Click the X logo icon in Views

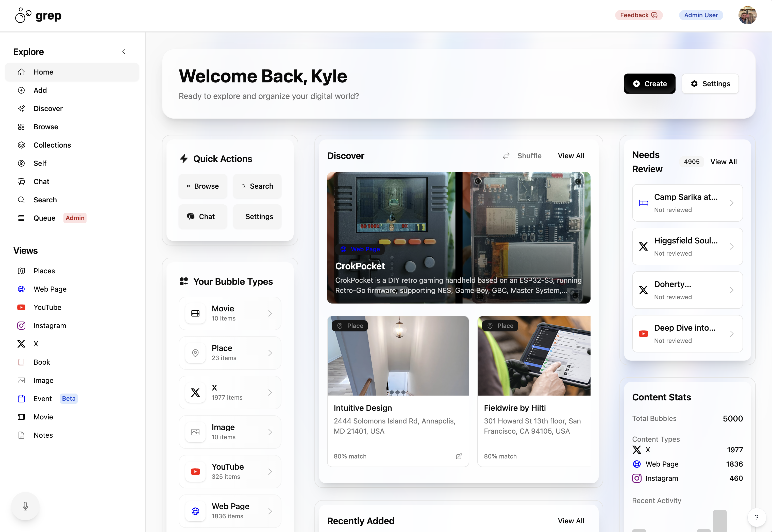pyautogui.click(x=21, y=344)
